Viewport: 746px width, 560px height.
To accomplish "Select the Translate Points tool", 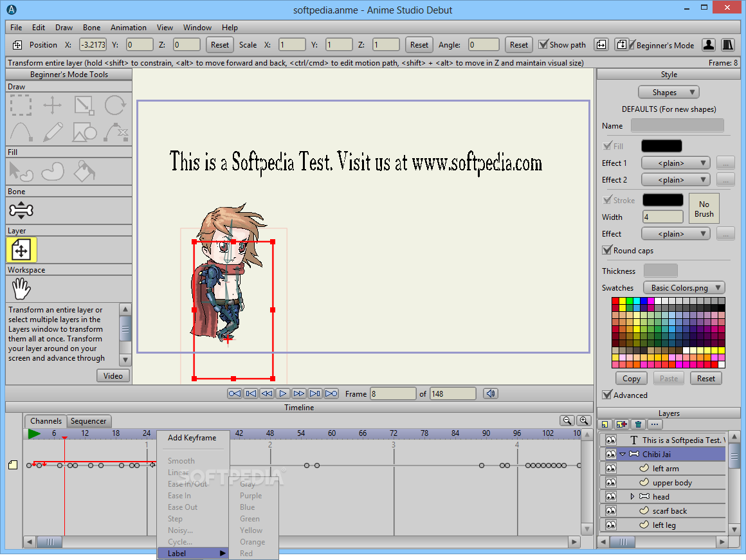I will [x=52, y=105].
